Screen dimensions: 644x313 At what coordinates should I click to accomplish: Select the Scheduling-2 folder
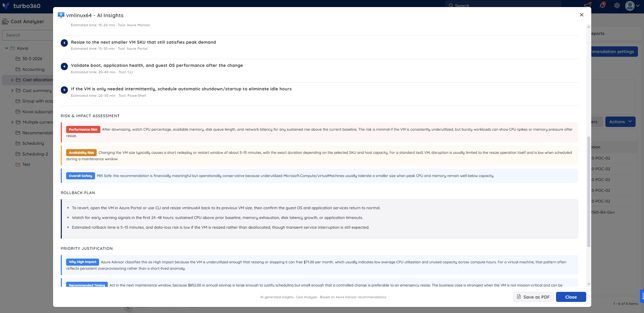pyautogui.click(x=35, y=154)
